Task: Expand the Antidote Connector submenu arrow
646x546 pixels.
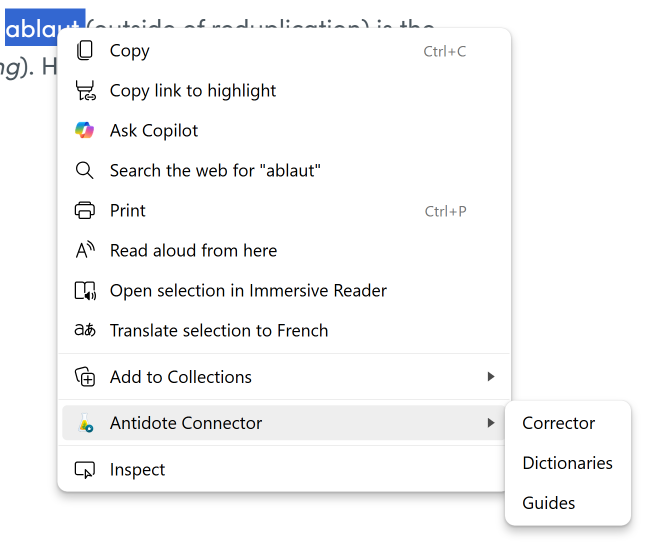Action: coord(490,423)
